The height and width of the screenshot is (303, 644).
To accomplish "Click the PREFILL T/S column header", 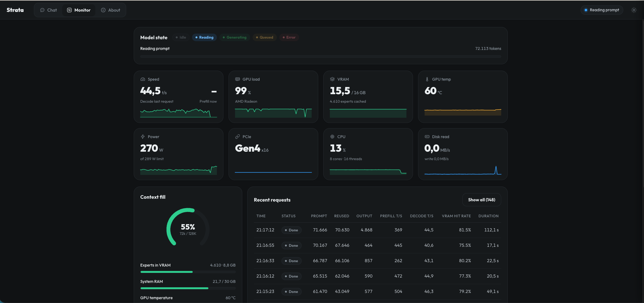I will [391, 216].
